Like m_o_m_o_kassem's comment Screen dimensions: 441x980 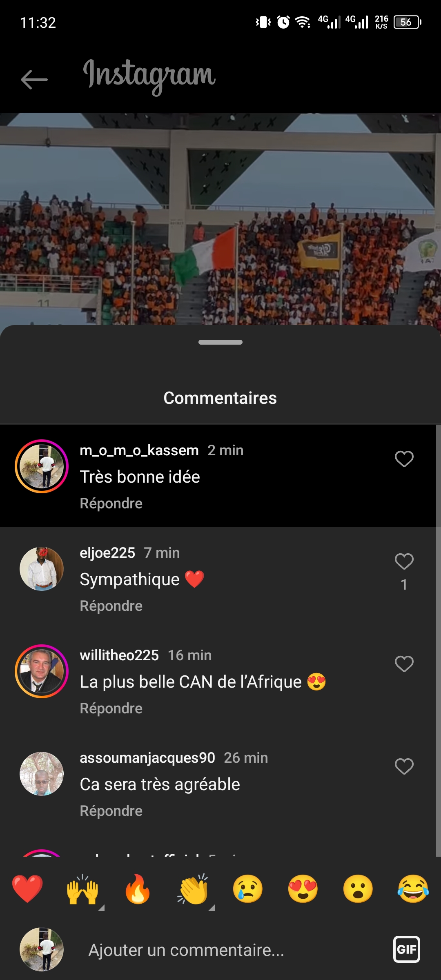tap(404, 459)
